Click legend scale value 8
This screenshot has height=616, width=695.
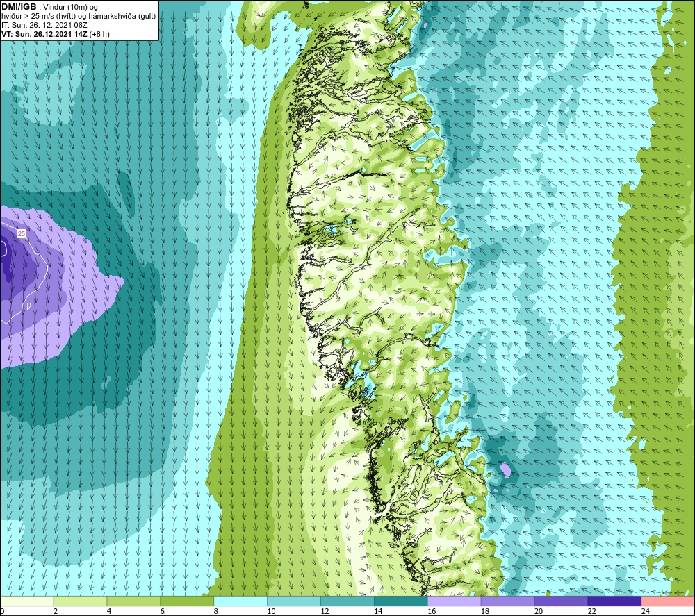pyautogui.click(x=215, y=611)
